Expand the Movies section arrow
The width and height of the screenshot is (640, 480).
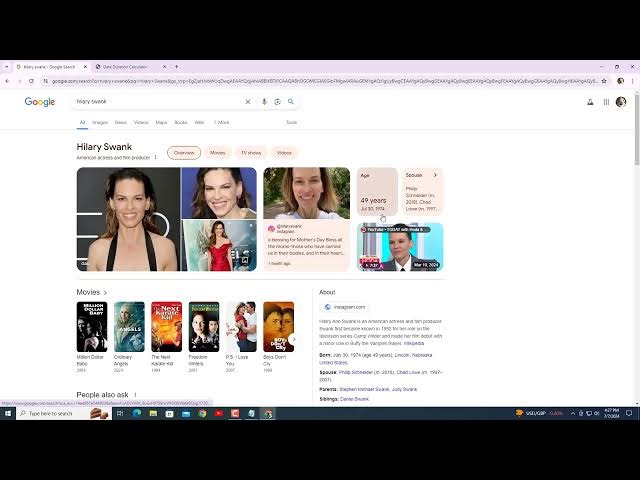(x=105, y=293)
